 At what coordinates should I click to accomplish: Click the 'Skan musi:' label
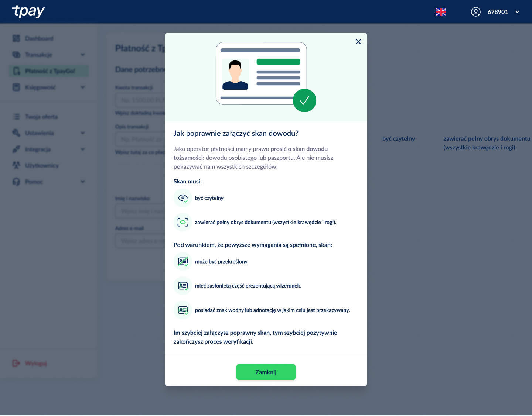188,181
